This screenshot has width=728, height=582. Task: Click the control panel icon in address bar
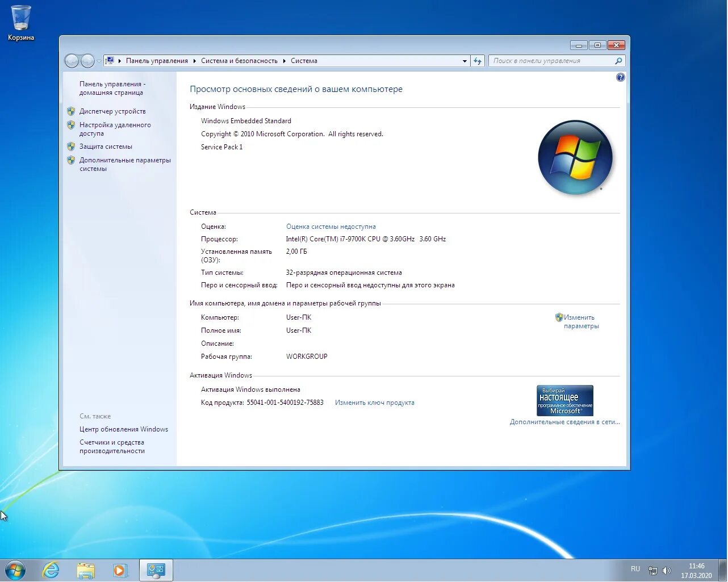[x=110, y=61]
